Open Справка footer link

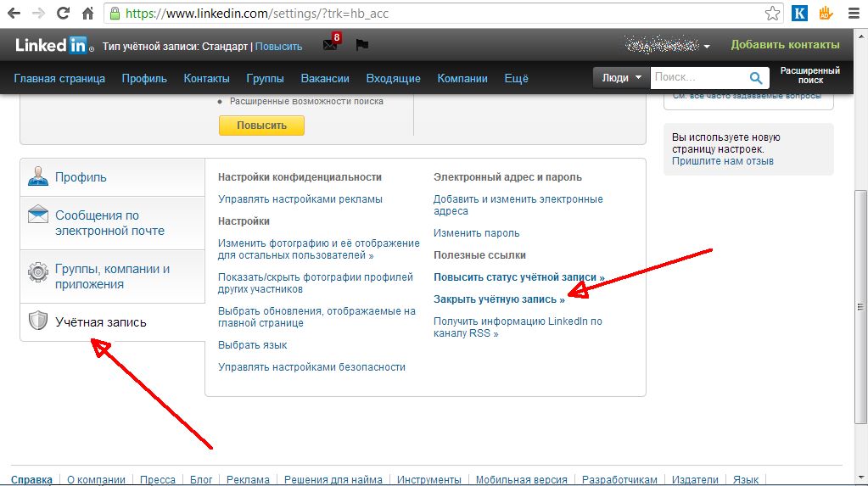pos(31,479)
